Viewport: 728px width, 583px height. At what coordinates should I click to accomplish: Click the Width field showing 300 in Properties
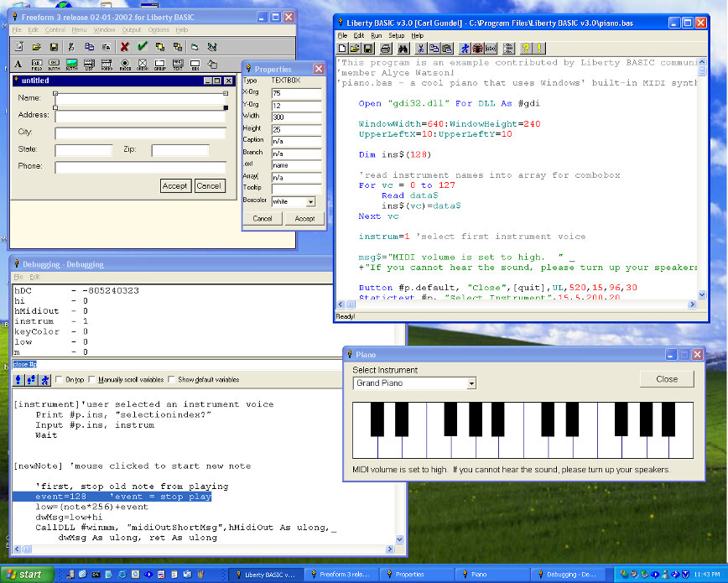[296, 117]
